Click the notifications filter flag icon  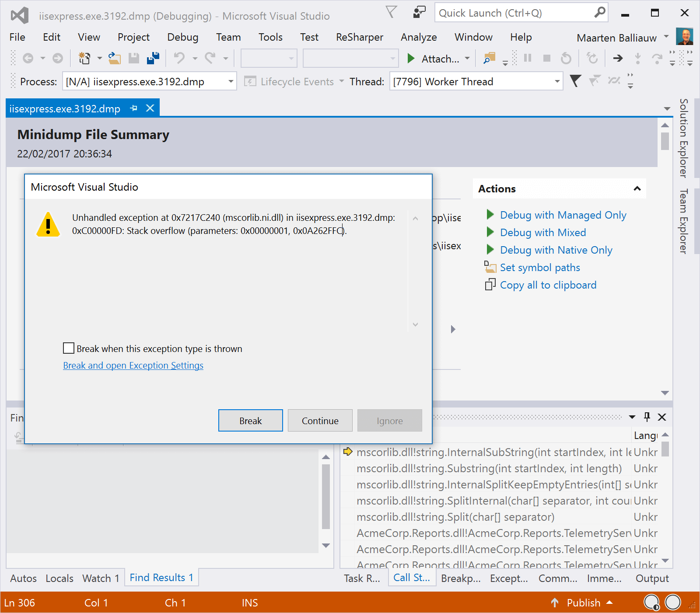[x=391, y=12]
